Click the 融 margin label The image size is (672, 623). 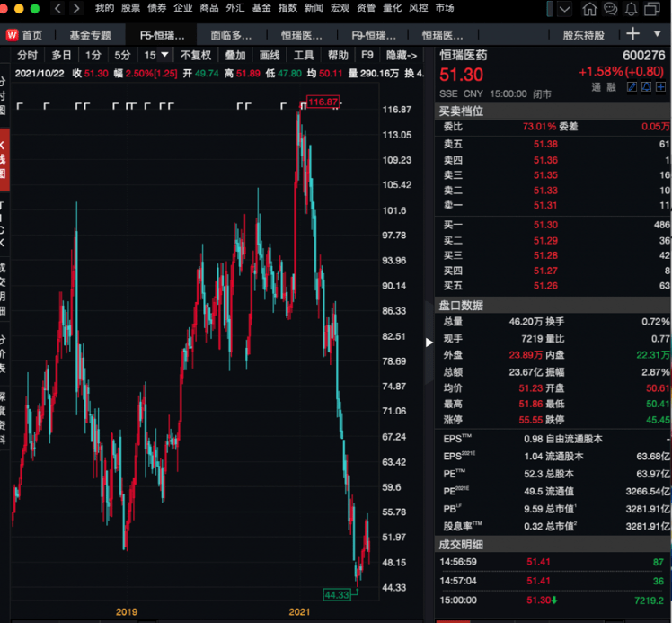coord(612,87)
